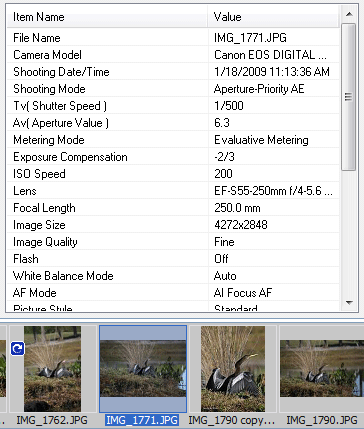Viewport: 364px width, 429px height.
Task: Select the IMG_1762.JPG thumbnail image
Action: coord(52,369)
